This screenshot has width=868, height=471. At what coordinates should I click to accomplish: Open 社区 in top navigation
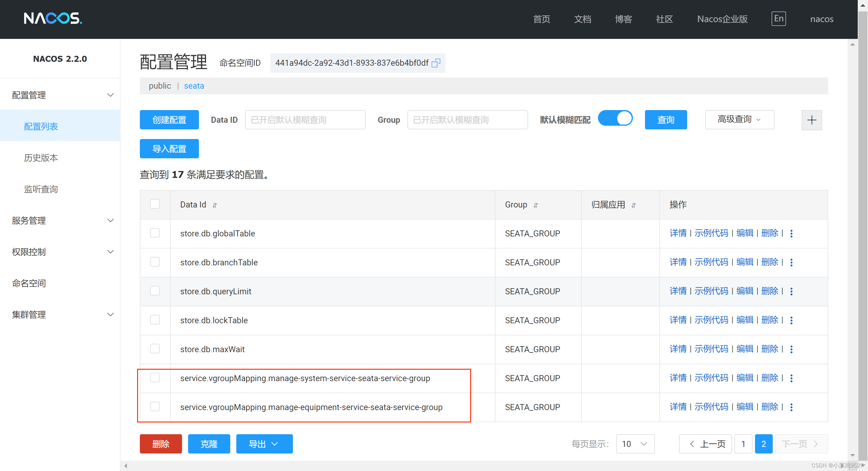664,19
